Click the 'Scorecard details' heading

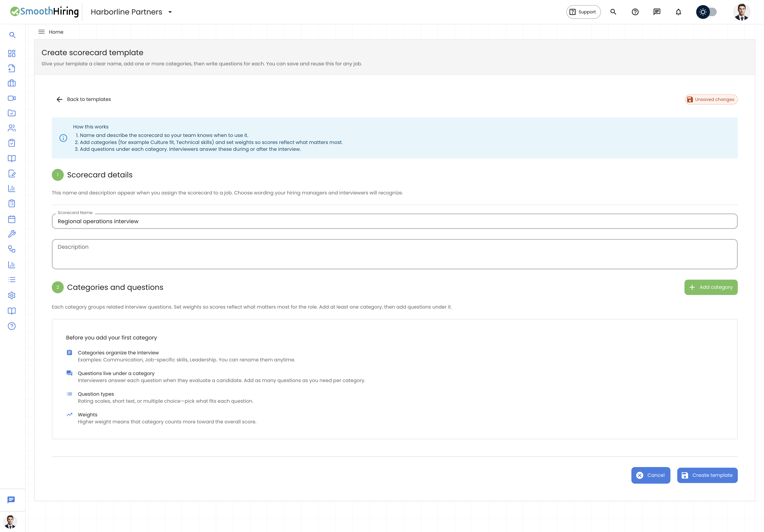point(100,175)
